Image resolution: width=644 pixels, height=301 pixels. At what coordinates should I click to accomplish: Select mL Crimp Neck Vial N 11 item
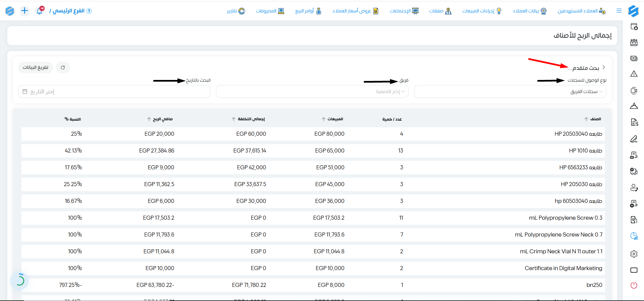[561, 251]
